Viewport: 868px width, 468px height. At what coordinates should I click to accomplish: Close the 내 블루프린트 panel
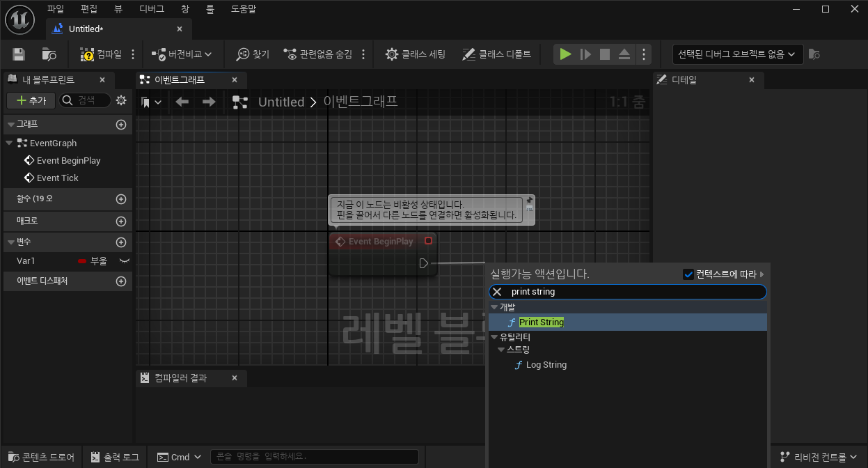(102, 80)
